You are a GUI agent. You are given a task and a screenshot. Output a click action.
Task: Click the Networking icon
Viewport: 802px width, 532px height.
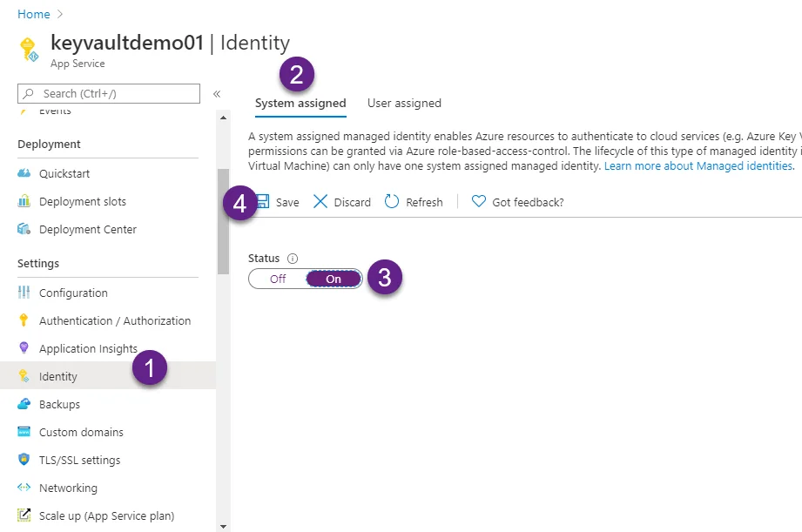coord(24,488)
